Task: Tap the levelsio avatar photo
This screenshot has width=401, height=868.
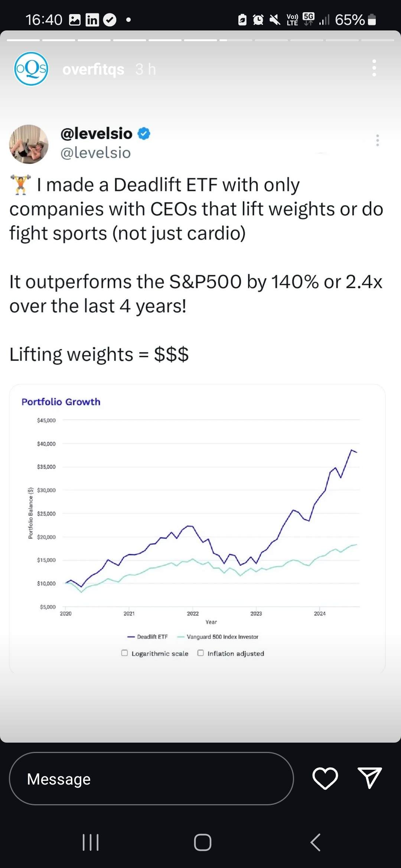Action: pyautogui.click(x=29, y=144)
